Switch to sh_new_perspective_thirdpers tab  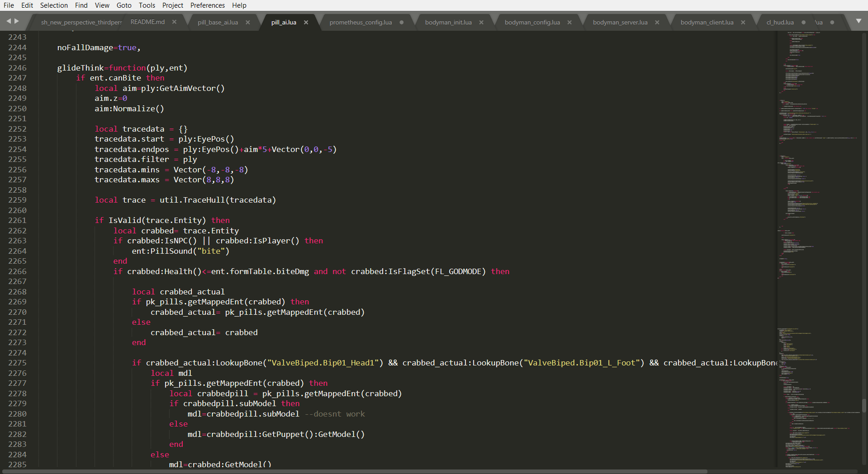pos(81,22)
